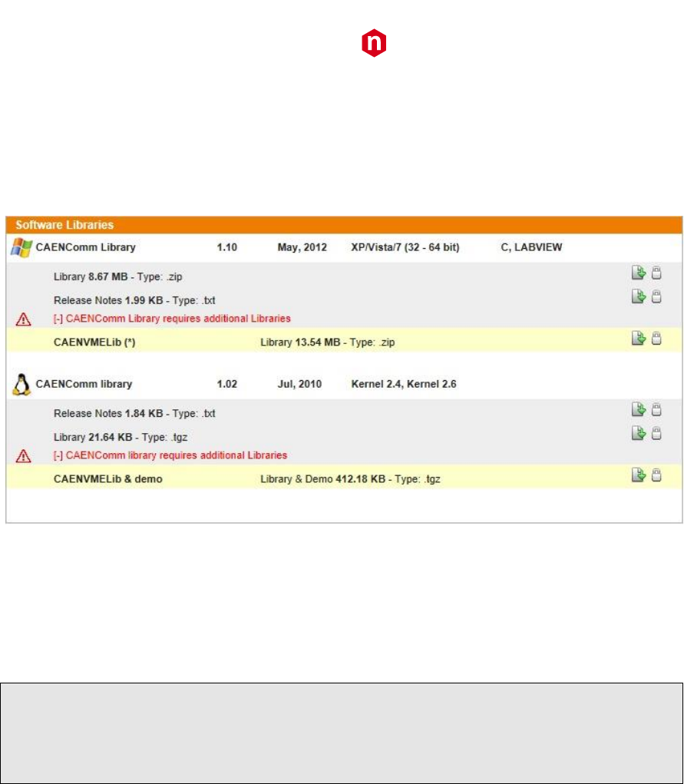This screenshot has width=684, height=784.
Task: Download CAENVMELib (*) 13.54 MB zip
Action: point(639,339)
